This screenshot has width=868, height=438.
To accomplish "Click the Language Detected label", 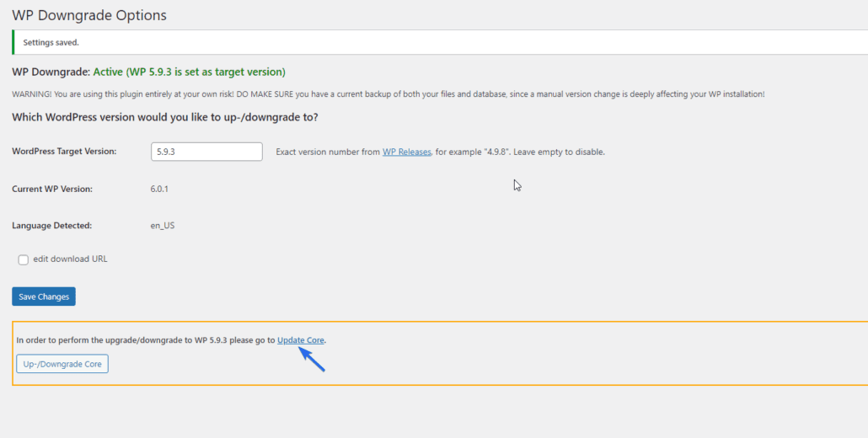I will pos(52,226).
